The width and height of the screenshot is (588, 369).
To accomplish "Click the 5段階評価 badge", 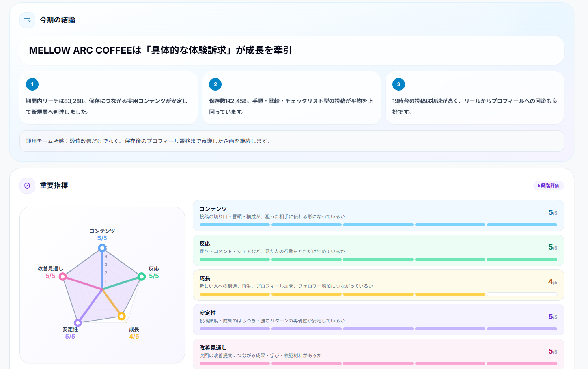I will click(x=549, y=186).
